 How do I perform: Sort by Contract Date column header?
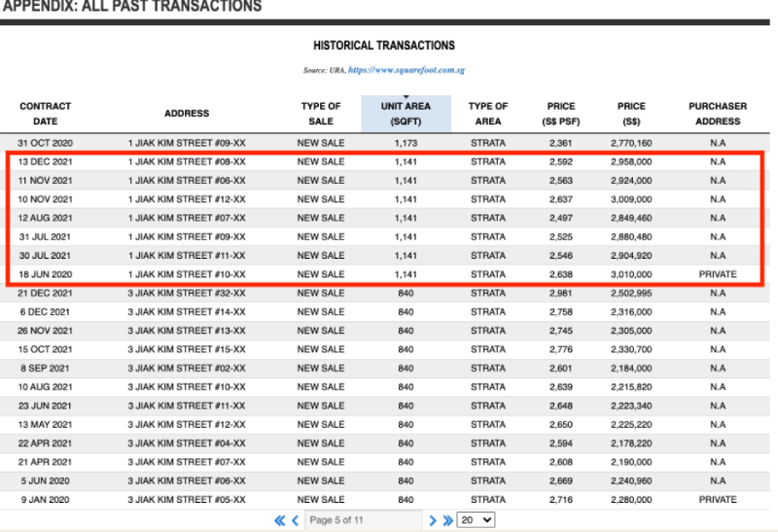pos(46,114)
